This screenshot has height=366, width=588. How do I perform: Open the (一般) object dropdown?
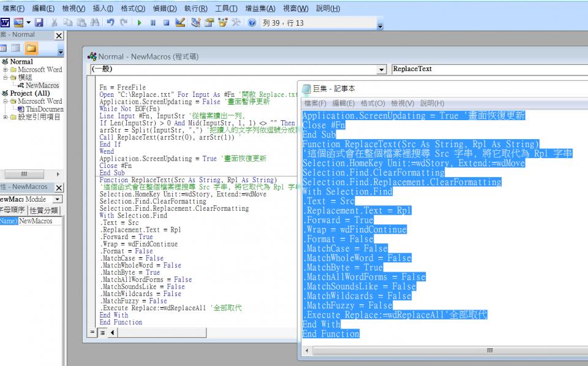(x=382, y=69)
